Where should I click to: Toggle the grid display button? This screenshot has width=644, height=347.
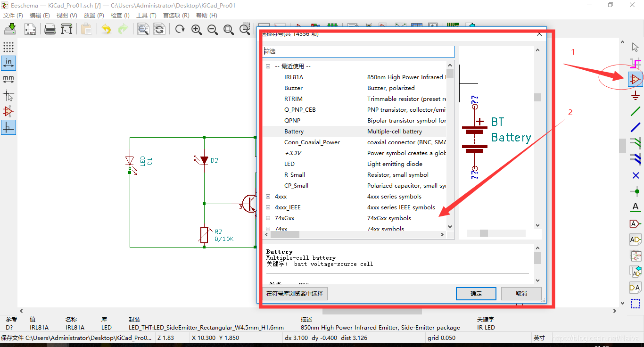(8, 47)
